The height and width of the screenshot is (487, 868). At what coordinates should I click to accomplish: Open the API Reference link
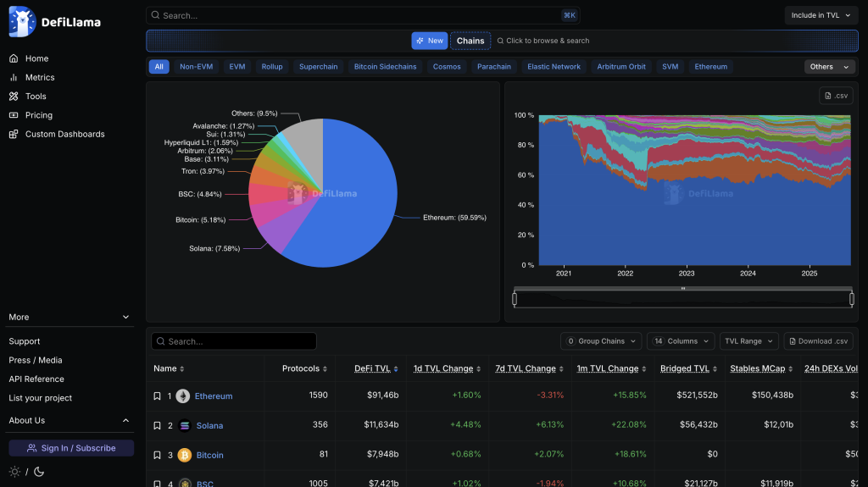click(36, 379)
